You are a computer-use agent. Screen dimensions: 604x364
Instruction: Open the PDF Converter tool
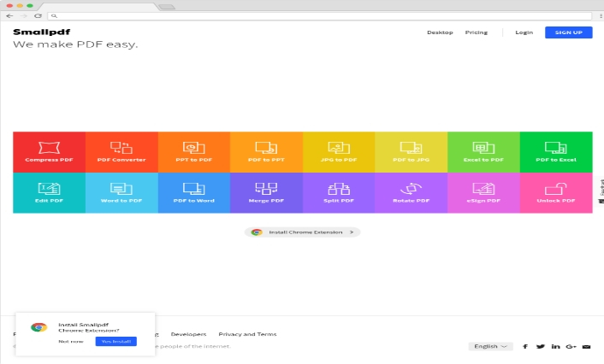tap(121, 152)
